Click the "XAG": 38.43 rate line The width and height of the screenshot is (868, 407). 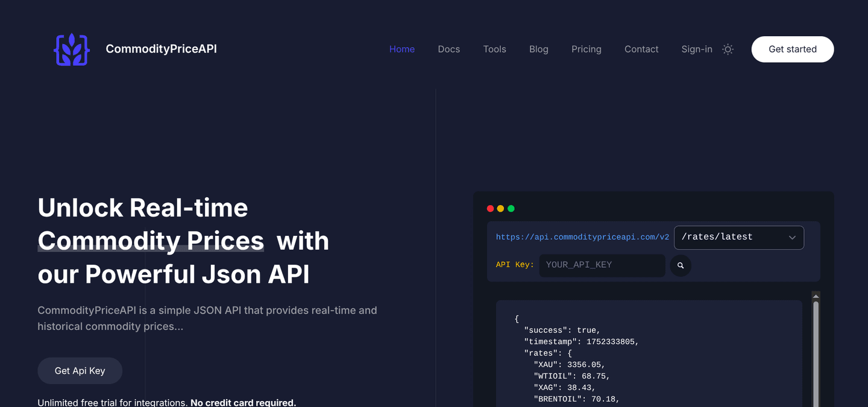(x=564, y=388)
